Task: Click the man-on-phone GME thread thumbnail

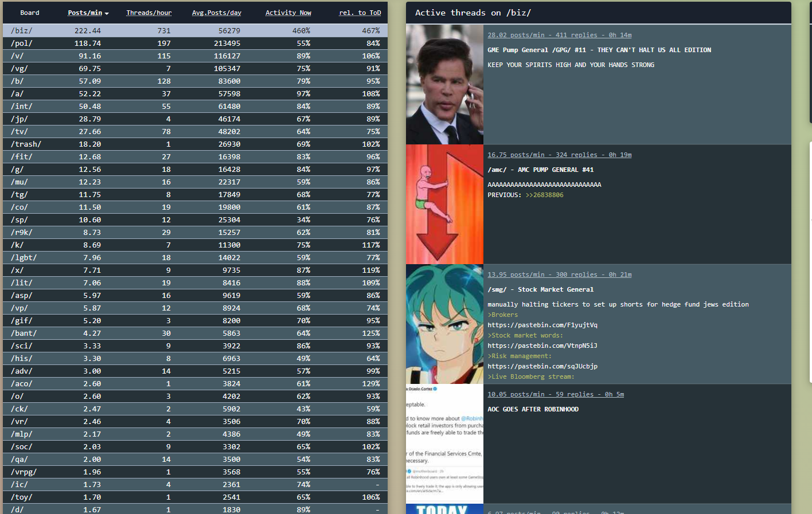Action: 444,84
